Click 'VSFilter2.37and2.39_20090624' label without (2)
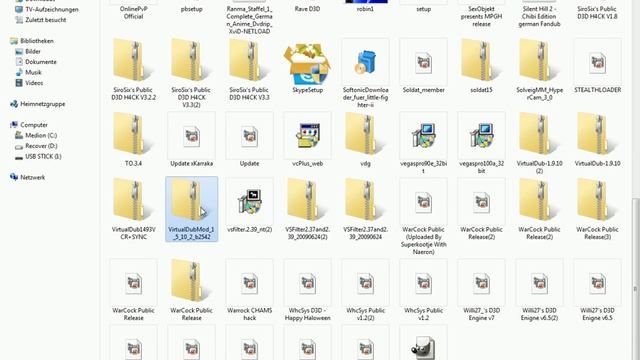The image size is (640, 360). point(365,233)
